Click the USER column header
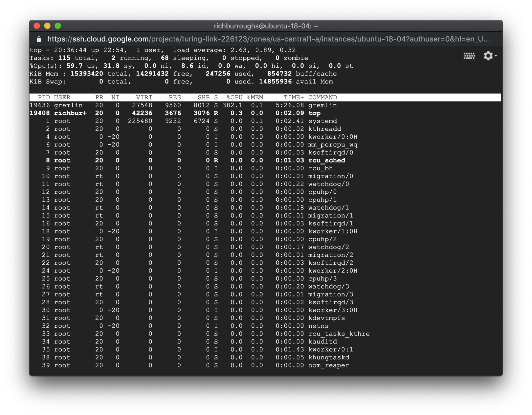 click(62, 97)
